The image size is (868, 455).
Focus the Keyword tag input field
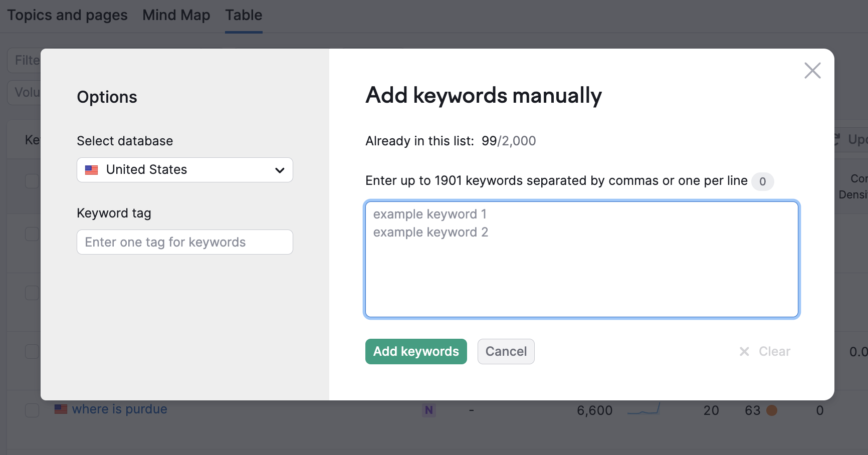point(184,242)
